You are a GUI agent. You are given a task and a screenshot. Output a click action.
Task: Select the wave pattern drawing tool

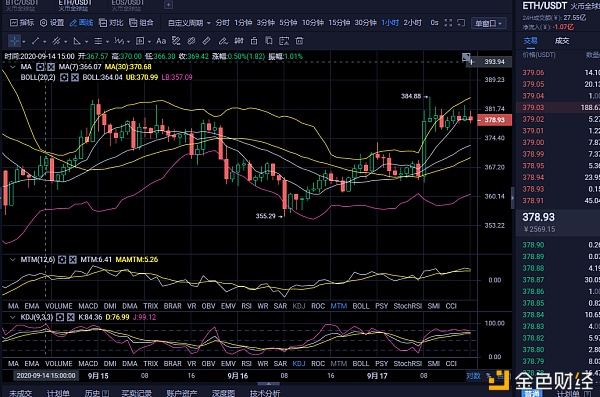click(119, 41)
